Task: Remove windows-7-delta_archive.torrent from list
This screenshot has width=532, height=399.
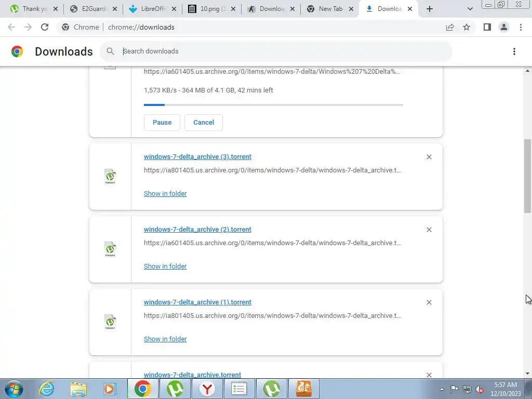Action: pos(429,375)
